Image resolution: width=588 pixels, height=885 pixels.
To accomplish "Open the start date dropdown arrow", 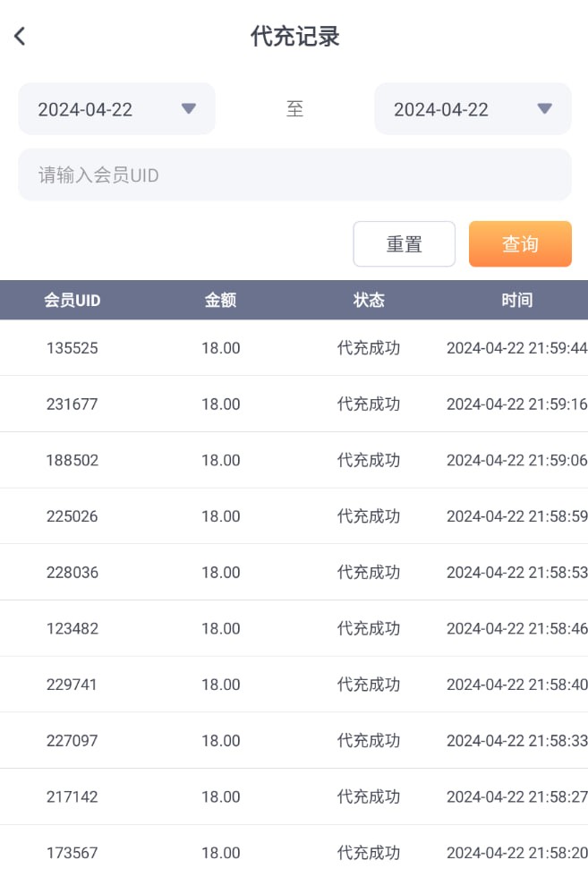I will (188, 108).
